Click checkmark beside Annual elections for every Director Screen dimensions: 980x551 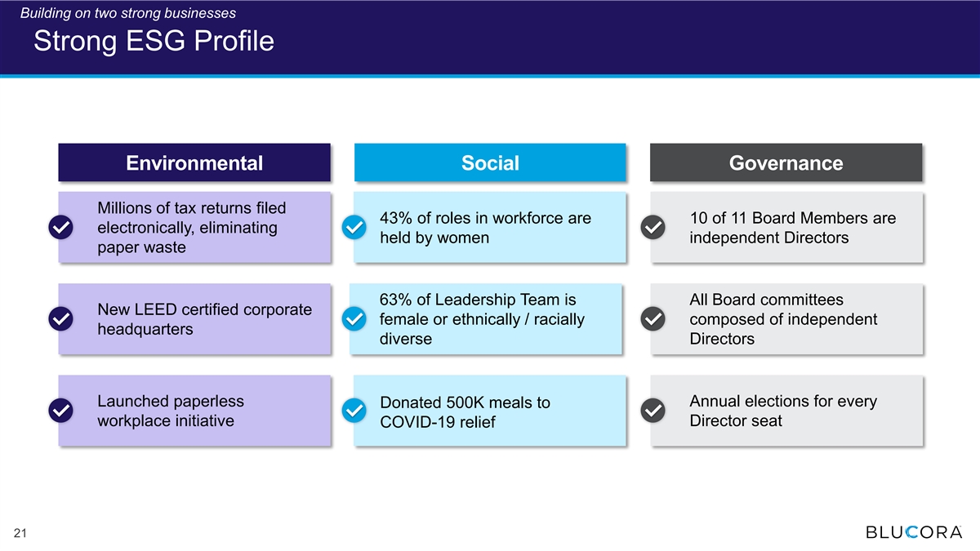point(653,411)
